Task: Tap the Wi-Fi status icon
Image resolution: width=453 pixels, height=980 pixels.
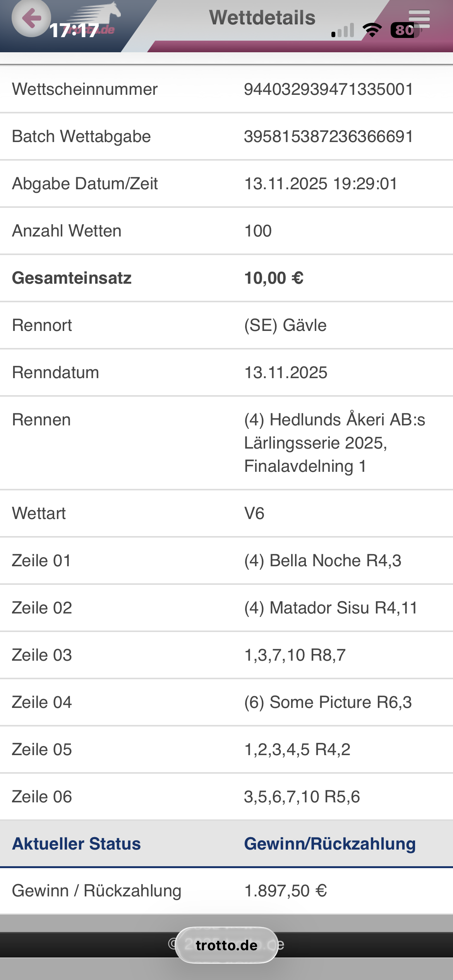Action: coord(372,30)
